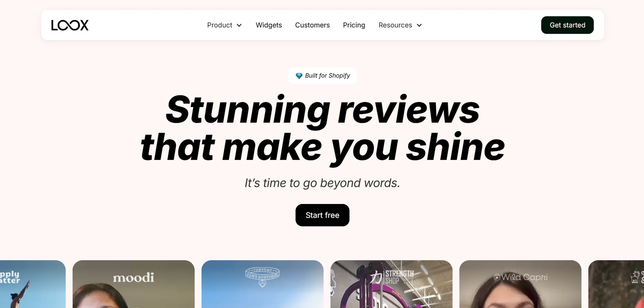The height and width of the screenshot is (308, 644).
Task: Open the blue sky Pawsome video card
Action: coord(263,284)
